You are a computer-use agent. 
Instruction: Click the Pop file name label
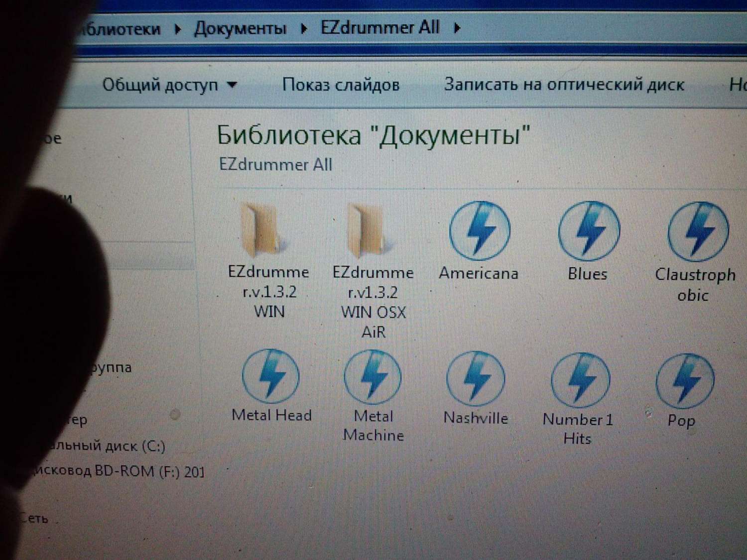click(681, 421)
